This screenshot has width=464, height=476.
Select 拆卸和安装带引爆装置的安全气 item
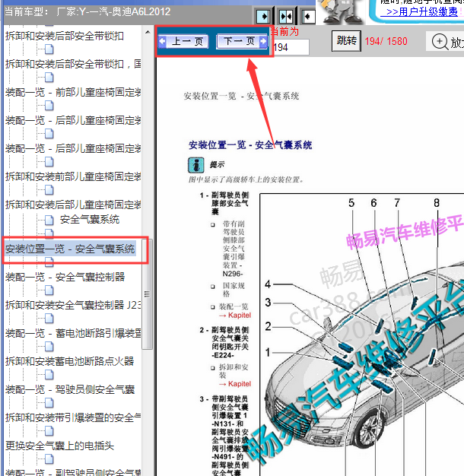[x=73, y=417]
